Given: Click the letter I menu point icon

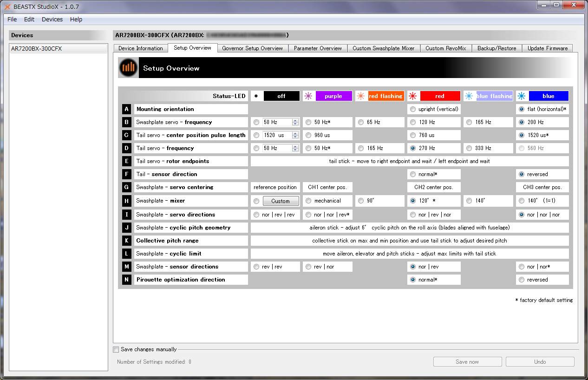Looking at the screenshot, I should click(127, 215).
